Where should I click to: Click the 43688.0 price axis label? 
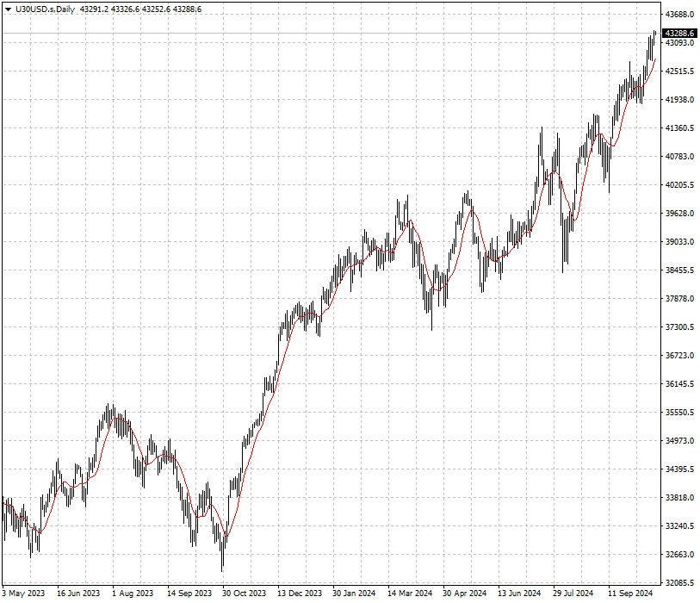tap(679, 15)
